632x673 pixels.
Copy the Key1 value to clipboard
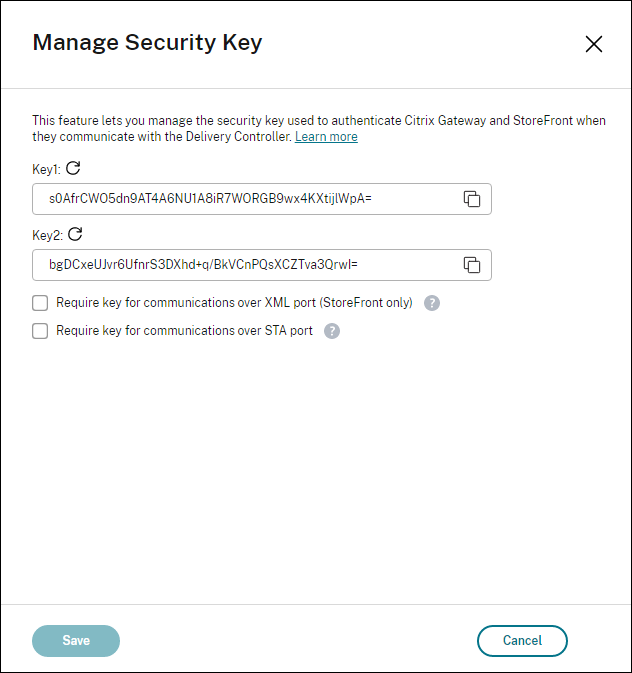[x=472, y=199]
